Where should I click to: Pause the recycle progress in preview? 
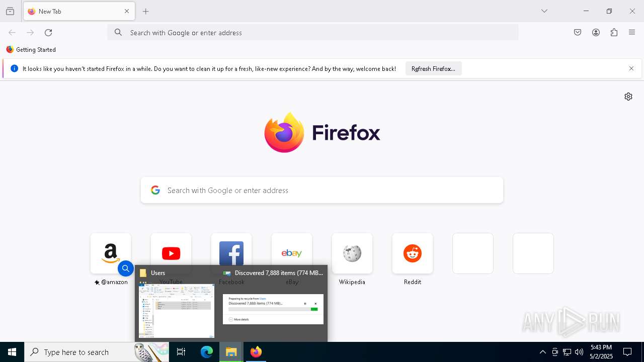[x=305, y=304]
